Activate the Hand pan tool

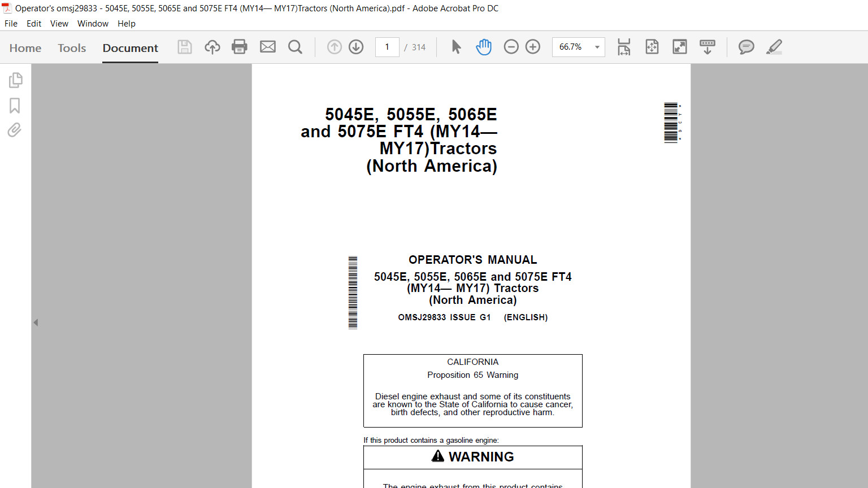pyautogui.click(x=484, y=47)
